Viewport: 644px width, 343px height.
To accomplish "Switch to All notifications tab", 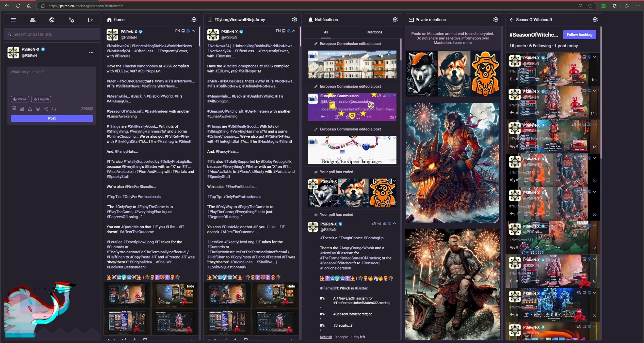I will tap(326, 32).
